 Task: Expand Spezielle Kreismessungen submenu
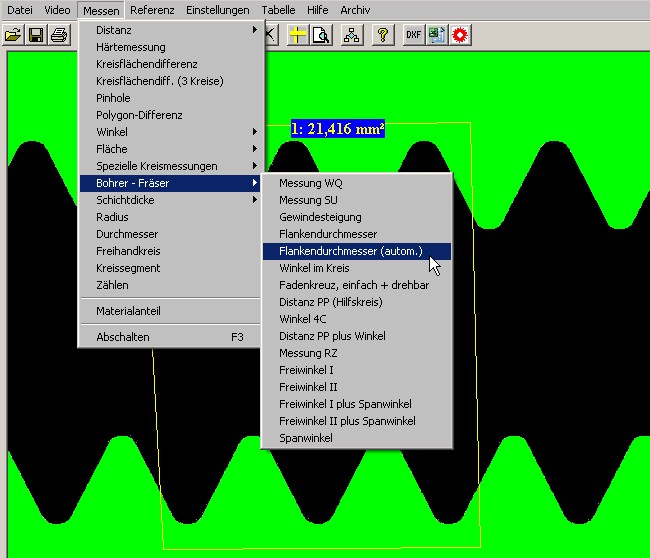click(170, 166)
